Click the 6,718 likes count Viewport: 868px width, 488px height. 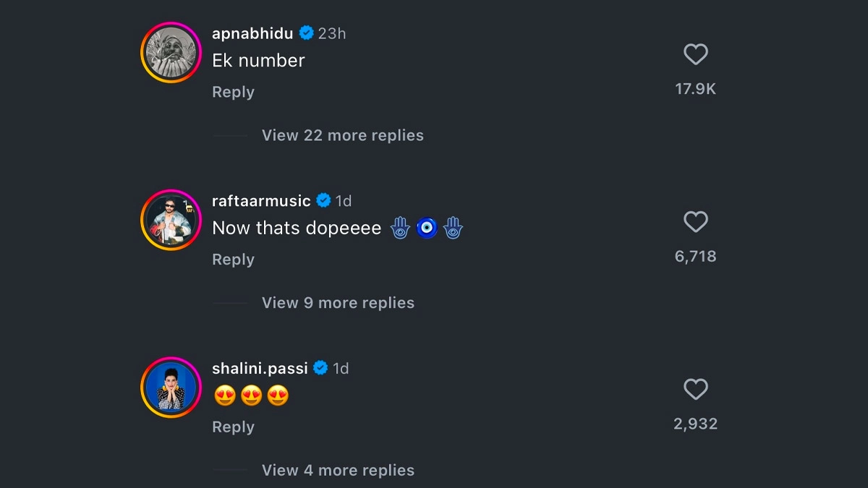pos(695,257)
